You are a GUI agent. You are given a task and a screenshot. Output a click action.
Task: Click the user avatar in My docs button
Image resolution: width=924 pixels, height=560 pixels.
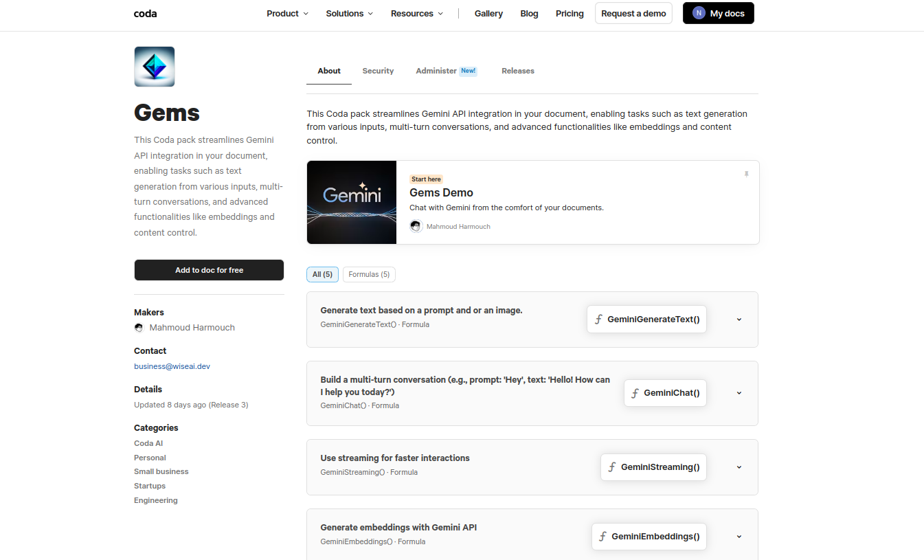[x=699, y=13]
